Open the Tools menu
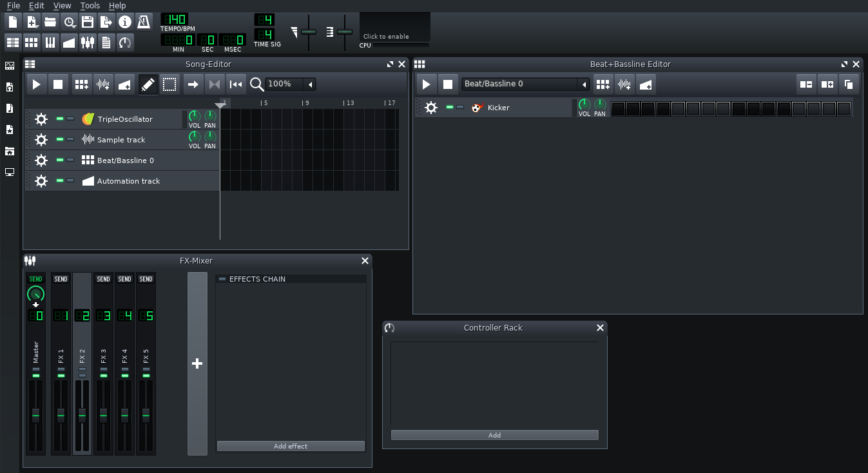This screenshot has width=868, height=473. click(90, 6)
